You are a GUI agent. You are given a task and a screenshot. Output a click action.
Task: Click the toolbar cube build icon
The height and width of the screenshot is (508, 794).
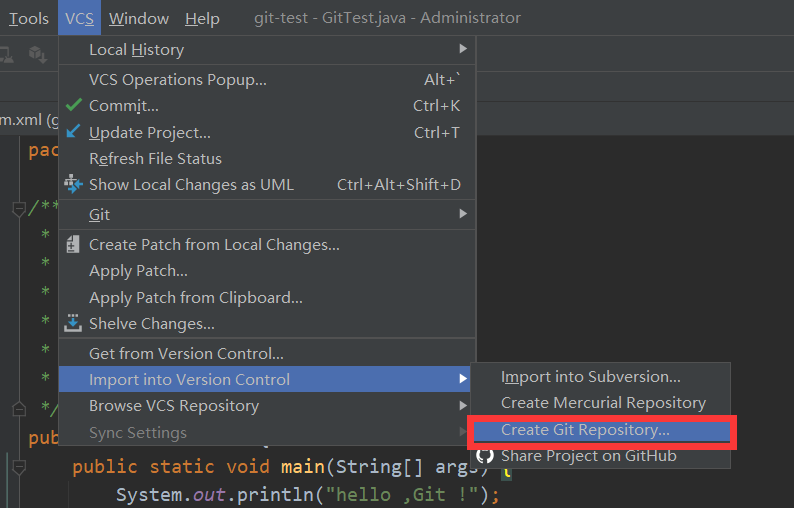(38, 54)
